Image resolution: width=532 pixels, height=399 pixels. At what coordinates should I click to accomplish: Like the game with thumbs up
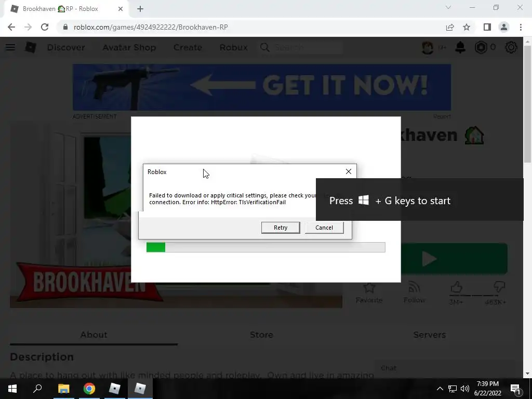456,288
